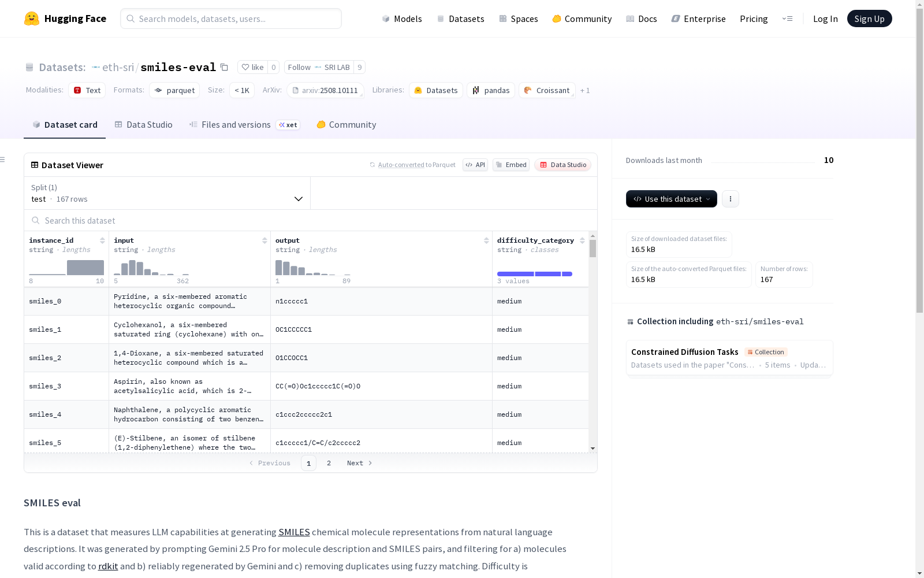Filter by the Text modality tag
The width and height of the screenshot is (924, 578).
(87, 90)
